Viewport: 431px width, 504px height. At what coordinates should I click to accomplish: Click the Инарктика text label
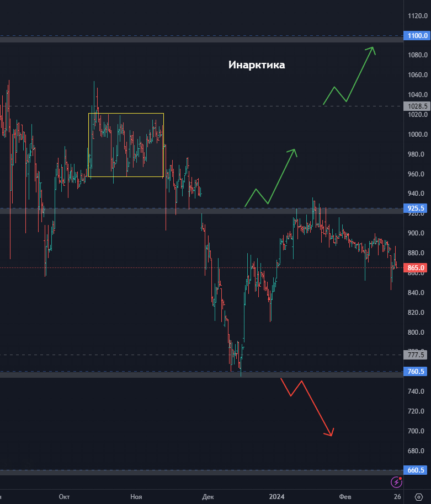257,65
